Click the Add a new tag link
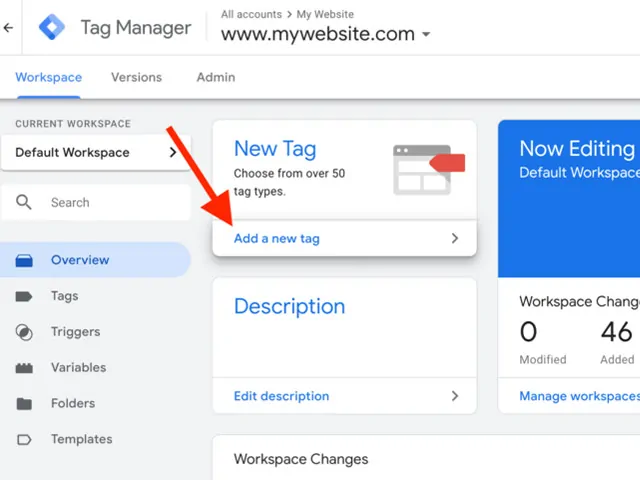Viewport: 640px width, 480px height. coord(277,239)
